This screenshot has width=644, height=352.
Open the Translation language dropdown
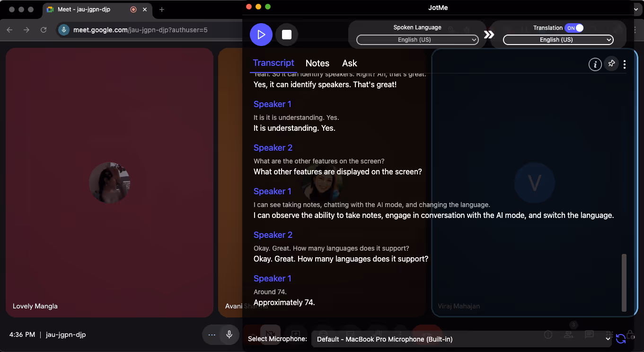[558, 40]
